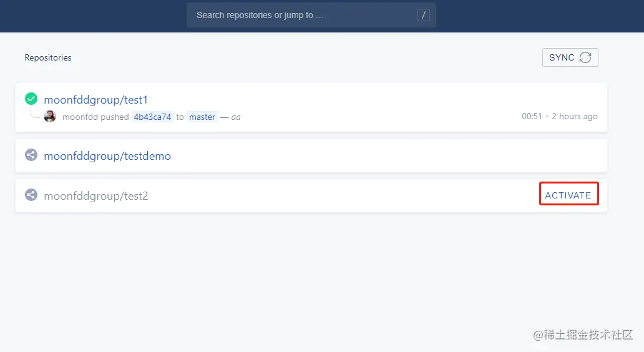Click the master branch label
Viewport: 644px width, 352px height.
point(202,117)
